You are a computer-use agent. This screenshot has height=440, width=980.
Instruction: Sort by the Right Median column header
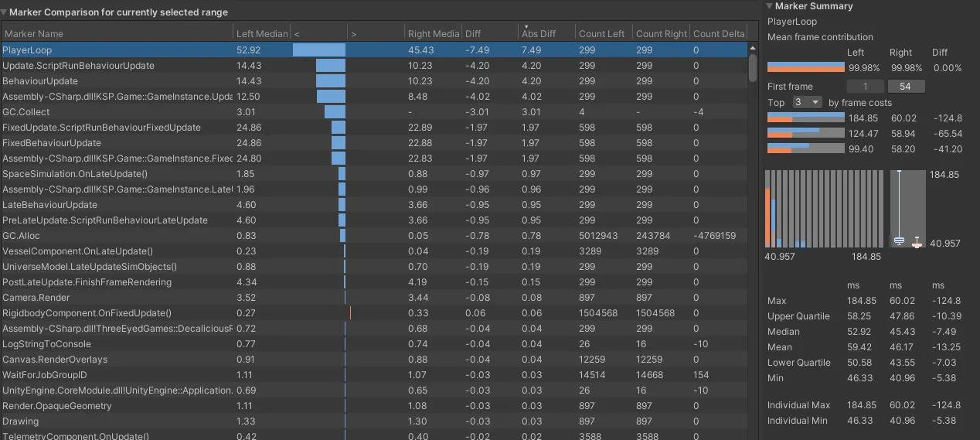coord(433,33)
